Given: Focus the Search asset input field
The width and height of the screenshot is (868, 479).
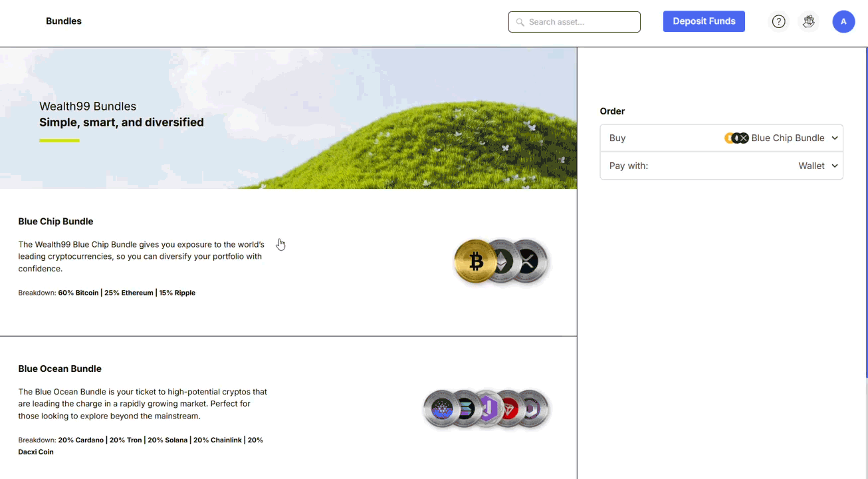Looking at the screenshot, I should (581, 22).
